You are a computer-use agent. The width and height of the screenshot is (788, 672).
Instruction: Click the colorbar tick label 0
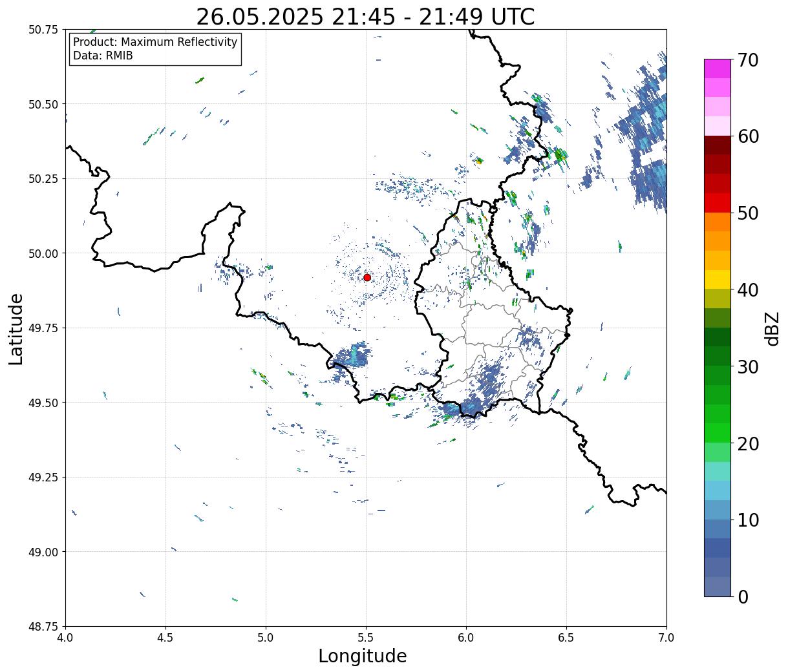pyautogui.click(x=743, y=597)
